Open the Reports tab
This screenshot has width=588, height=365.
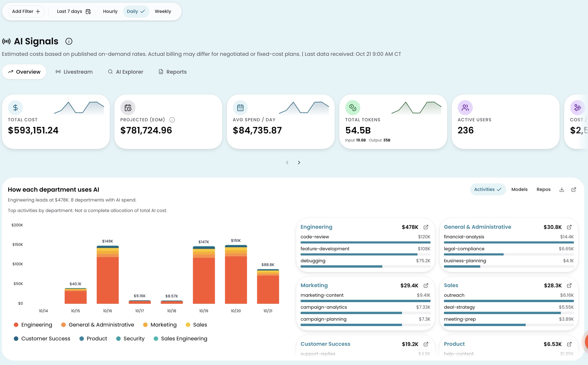173,72
